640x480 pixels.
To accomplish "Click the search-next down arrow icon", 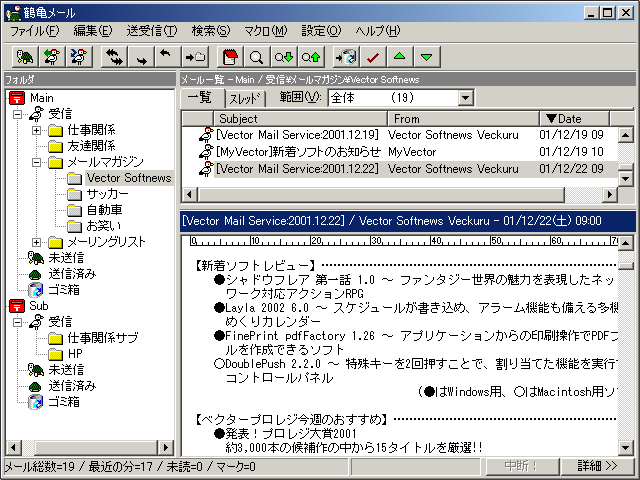I will (284, 57).
